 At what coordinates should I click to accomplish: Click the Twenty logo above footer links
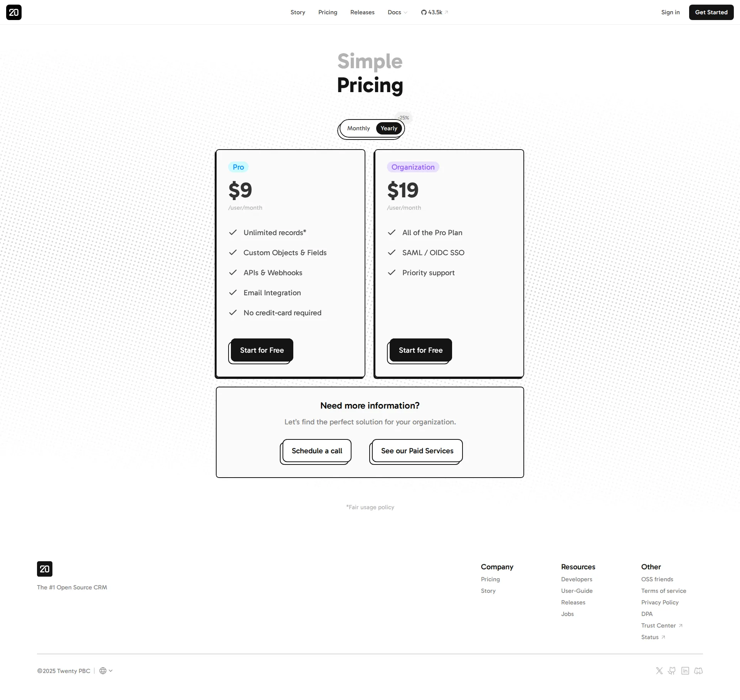(44, 569)
